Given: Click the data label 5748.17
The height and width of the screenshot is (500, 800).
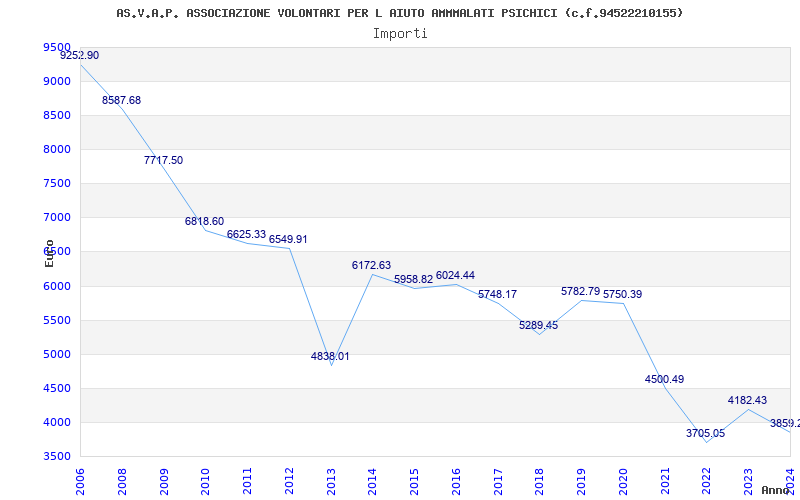Looking at the screenshot, I should (x=497, y=294).
